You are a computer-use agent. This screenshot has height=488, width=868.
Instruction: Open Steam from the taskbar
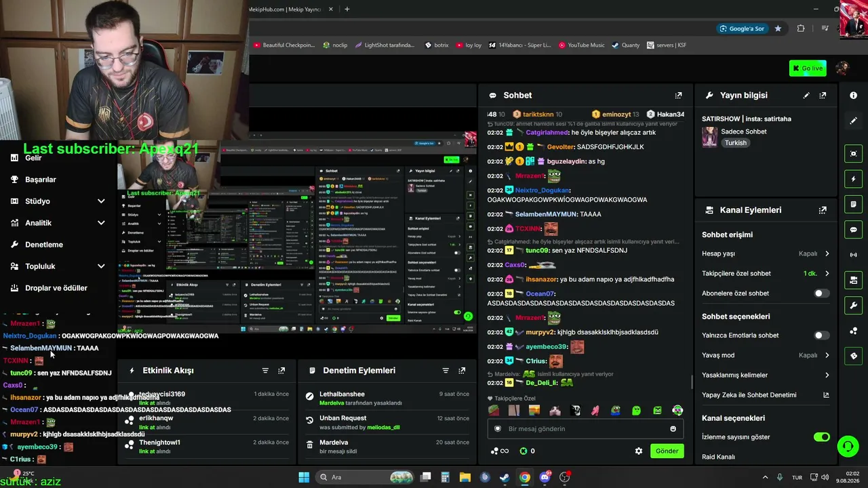tap(505, 477)
